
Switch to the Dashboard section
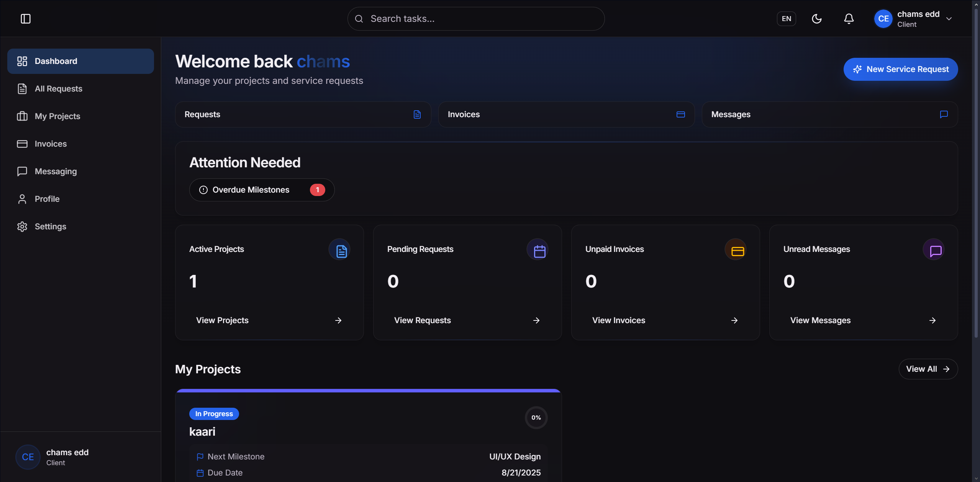tap(56, 61)
